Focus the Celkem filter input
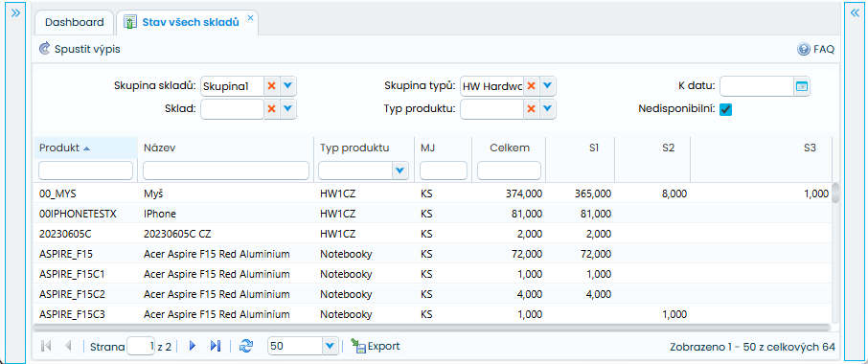Screen dimensions: 868x364 click(510, 171)
